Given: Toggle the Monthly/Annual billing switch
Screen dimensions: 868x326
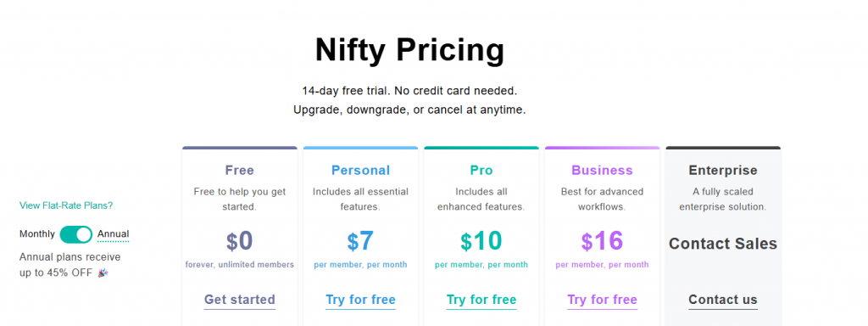Looking at the screenshot, I should (75, 234).
